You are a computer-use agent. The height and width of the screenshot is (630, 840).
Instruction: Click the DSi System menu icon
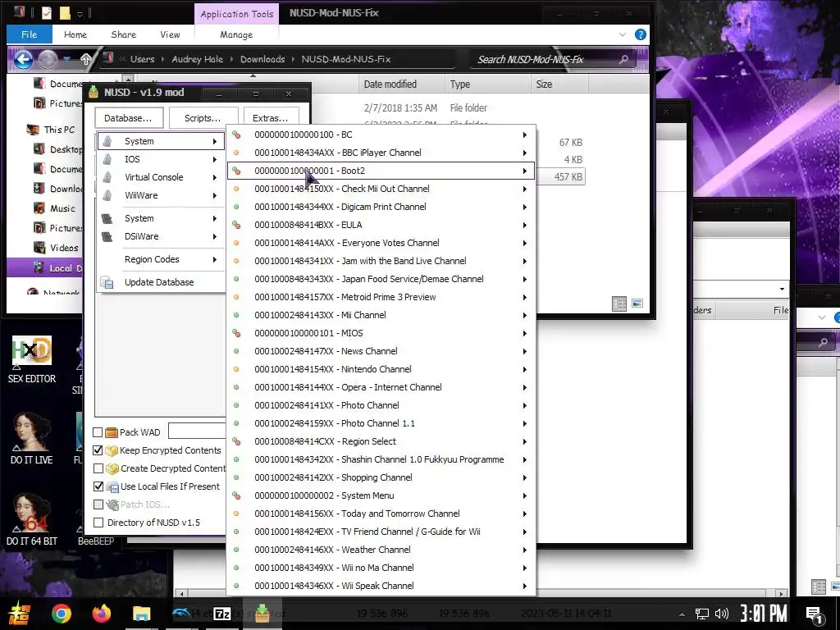(x=107, y=218)
